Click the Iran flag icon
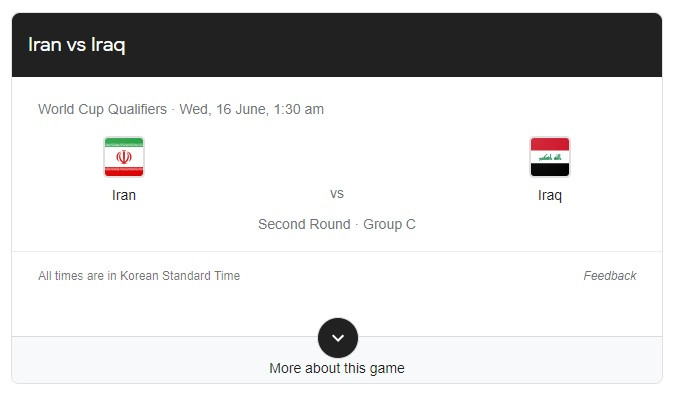The height and width of the screenshot is (397, 680). click(x=124, y=157)
